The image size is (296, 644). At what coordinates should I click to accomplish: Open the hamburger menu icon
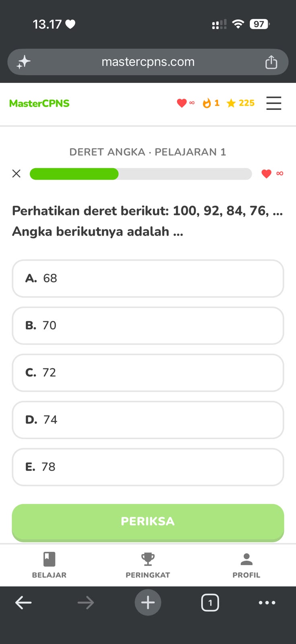click(273, 103)
